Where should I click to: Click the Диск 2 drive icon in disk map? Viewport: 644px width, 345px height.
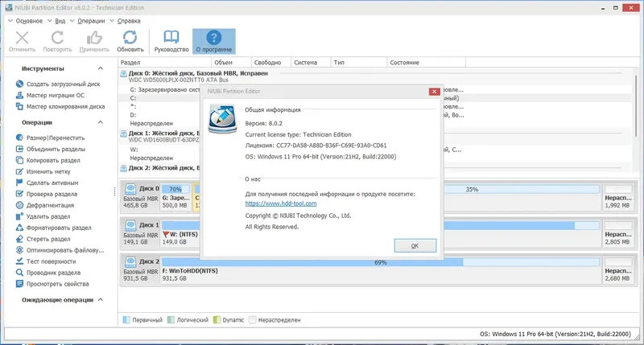(x=130, y=261)
